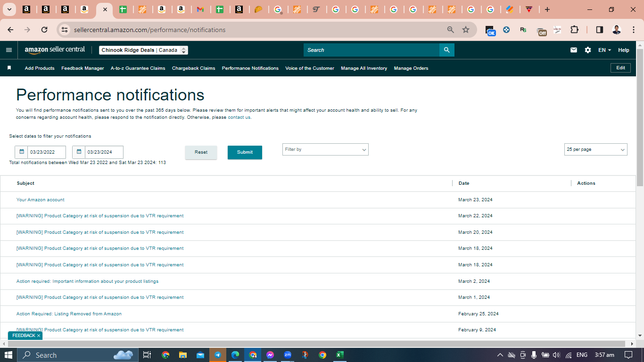Open Task View on the taskbar
This screenshot has width=644, height=362.
click(x=147, y=355)
